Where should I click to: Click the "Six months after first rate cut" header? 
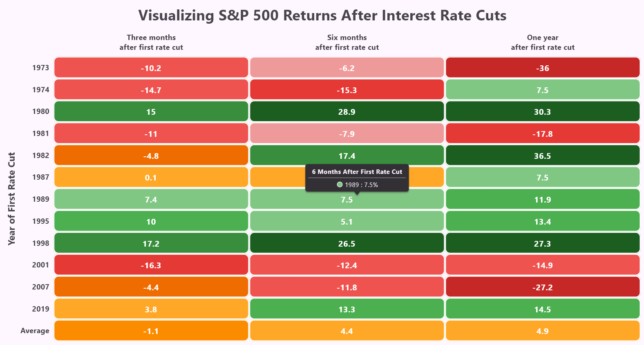tap(347, 42)
